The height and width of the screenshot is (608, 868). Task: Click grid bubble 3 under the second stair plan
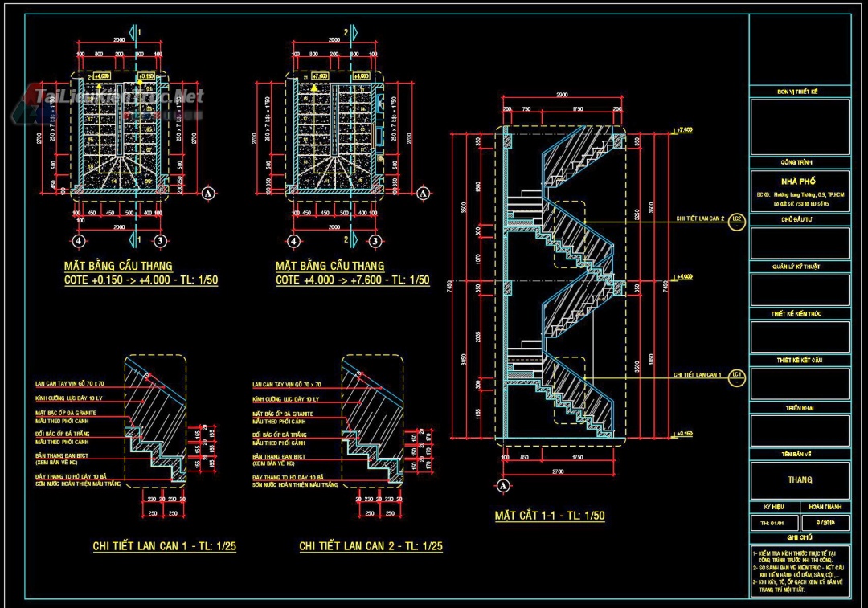point(375,241)
